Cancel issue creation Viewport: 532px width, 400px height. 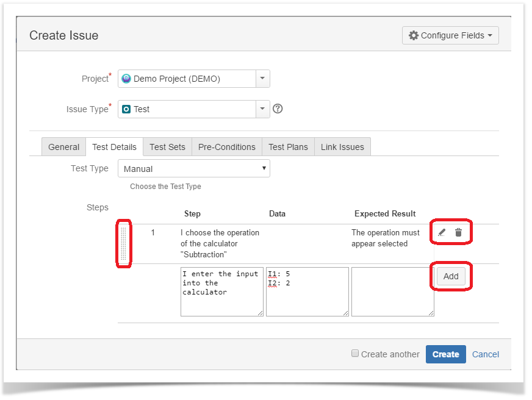(x=486, y=354)
